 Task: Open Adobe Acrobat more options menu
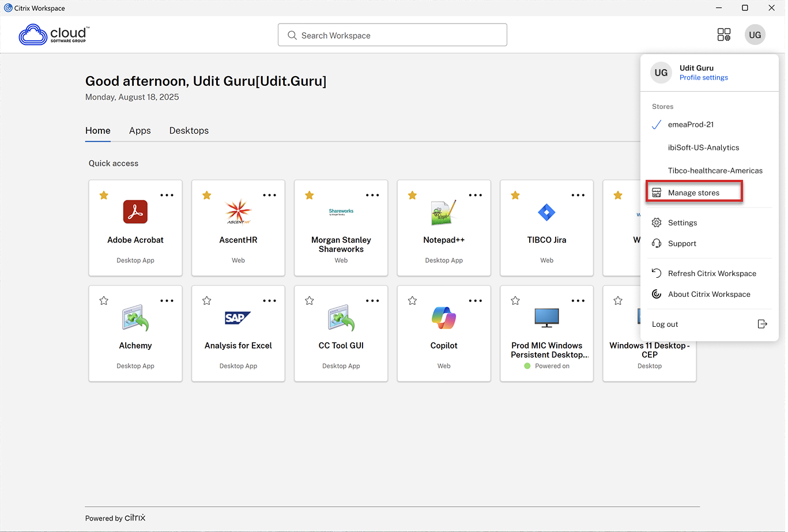point(167,195)
